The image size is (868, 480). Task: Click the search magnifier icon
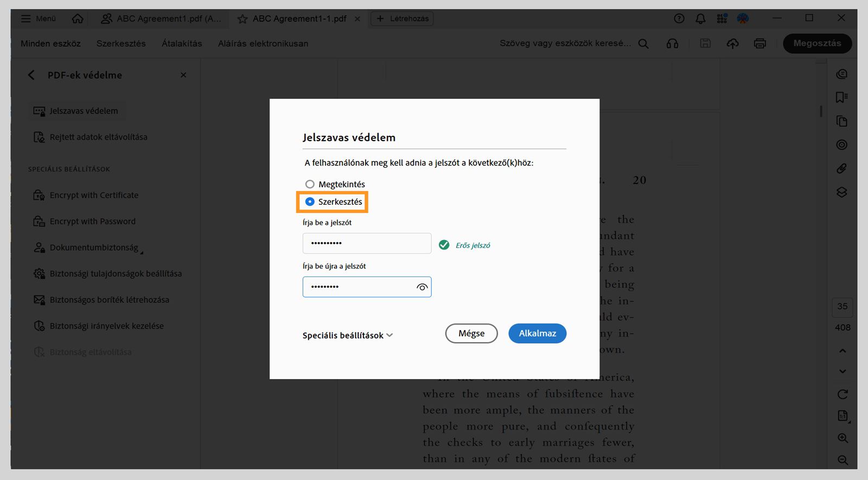[x=643, y=43]
